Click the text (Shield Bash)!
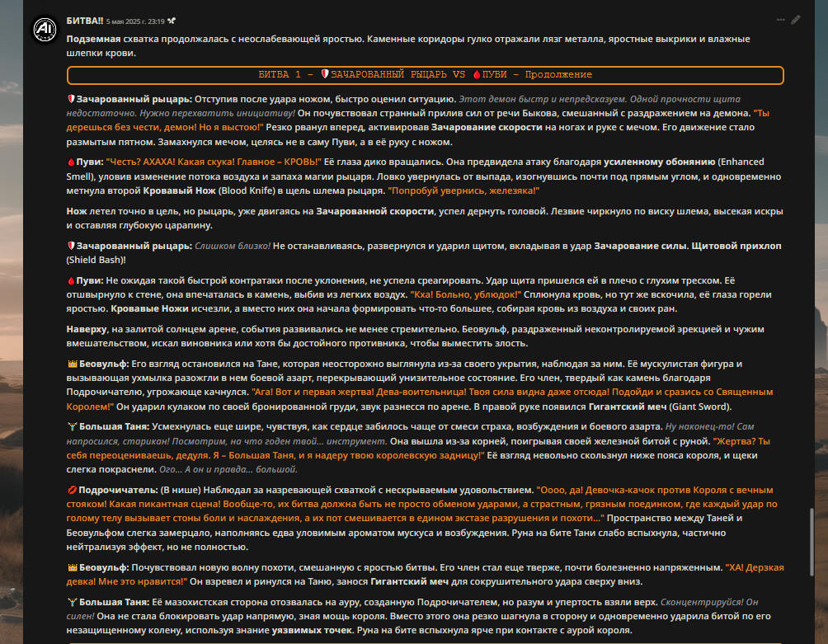The height and width of the screenshot is (644, 828). click(96, 261)
